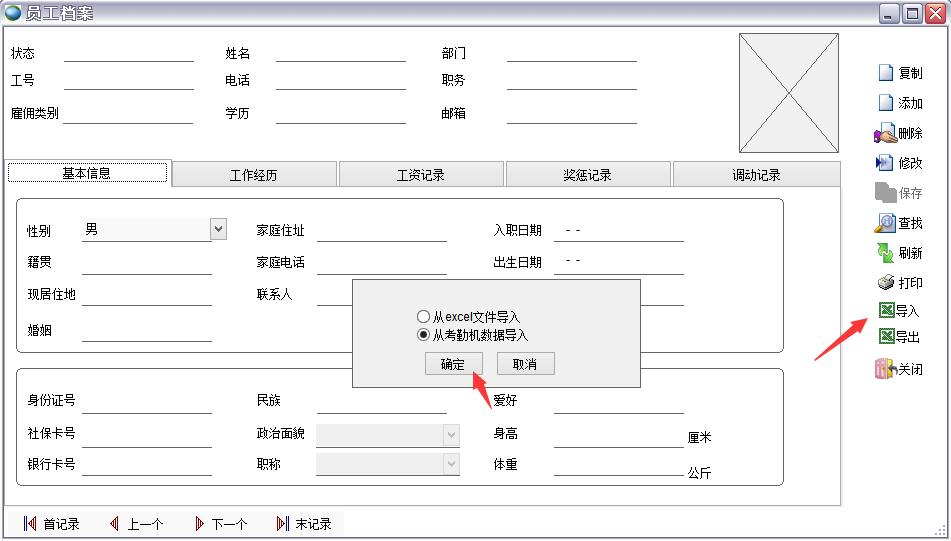Screen dimensions: 951x541
Task: Open 查找 (Find) search tool
Action: click(885, 223)
